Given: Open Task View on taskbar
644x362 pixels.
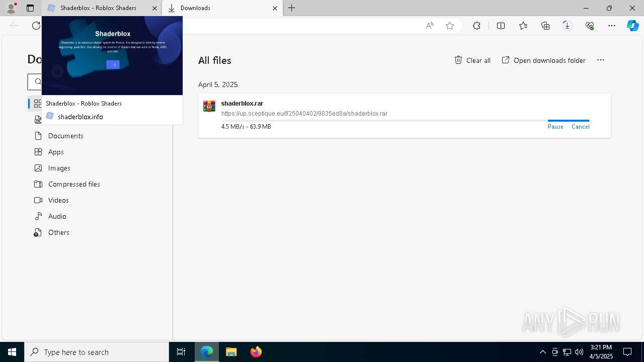Looking at the screenshot, I should click(x=181, y=352).
